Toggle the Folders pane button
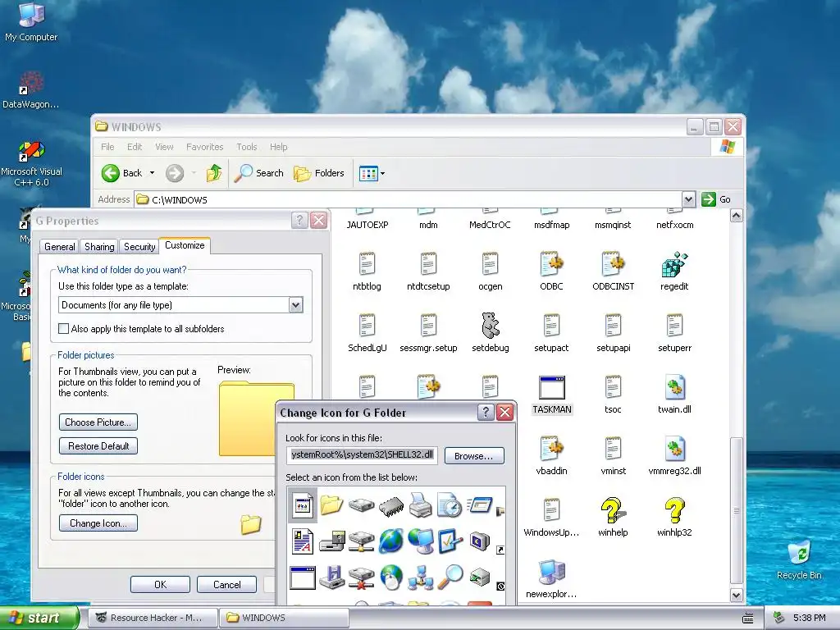The image size is (840, 630). coord(319,173)
